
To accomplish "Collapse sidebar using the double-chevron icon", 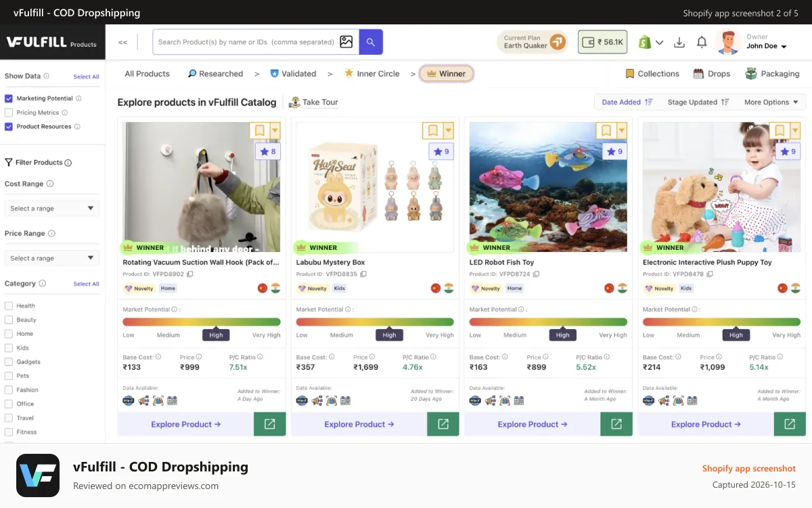I will (122, 42).
